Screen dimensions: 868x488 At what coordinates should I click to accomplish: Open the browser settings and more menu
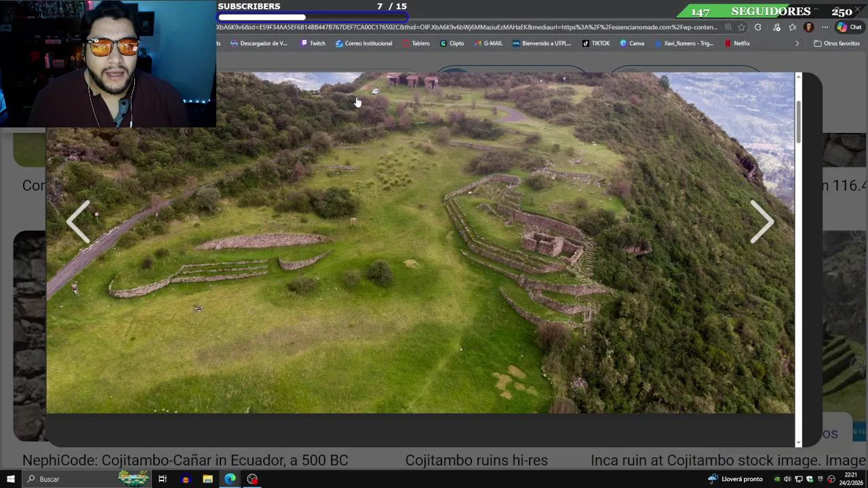click(x=825, y=28)
